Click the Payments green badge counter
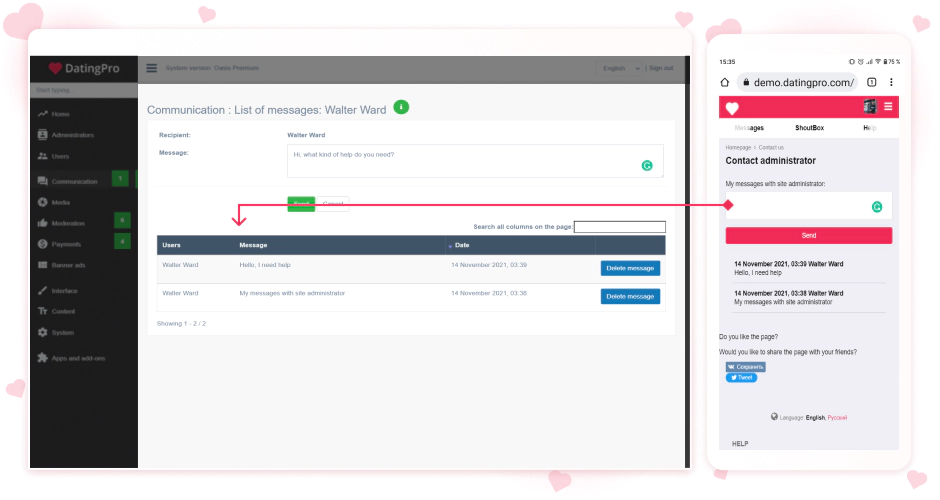940x500 pixels. [122, 242]
